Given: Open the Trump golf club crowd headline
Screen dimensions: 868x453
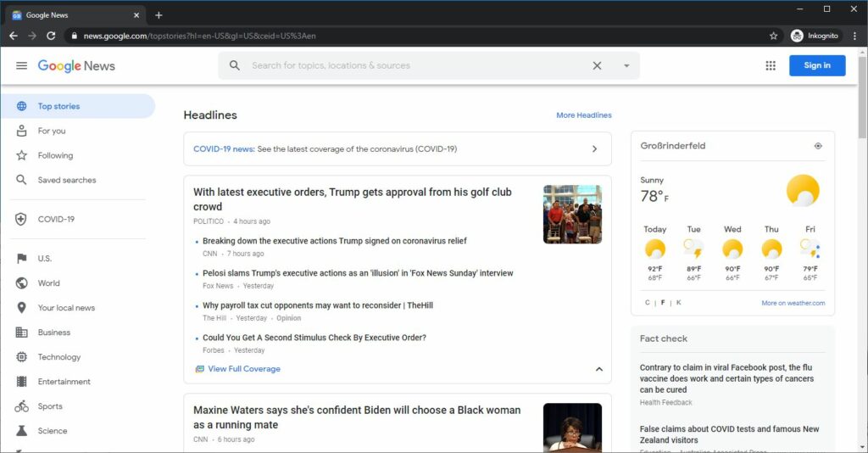Looking at the screenshot, I should pos(352,199).
